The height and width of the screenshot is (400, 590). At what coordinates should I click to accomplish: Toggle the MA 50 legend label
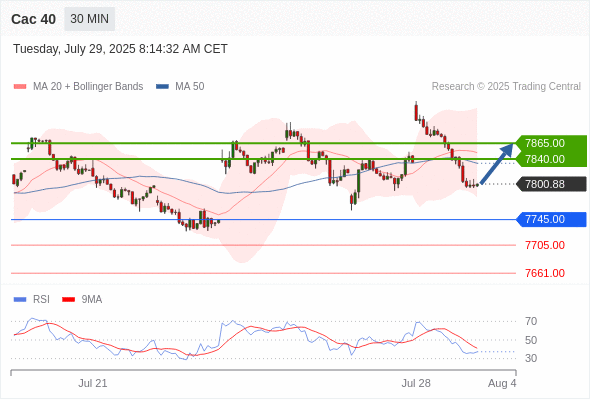[x=190, y=87]
